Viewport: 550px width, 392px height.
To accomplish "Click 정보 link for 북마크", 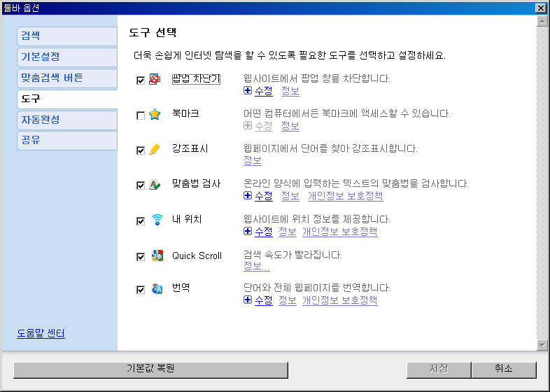I will (x=290, y=125).
